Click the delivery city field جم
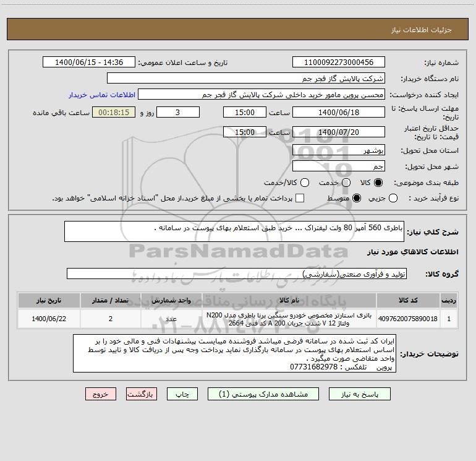Viewport: 476px width, 461px height. (339, 166)
